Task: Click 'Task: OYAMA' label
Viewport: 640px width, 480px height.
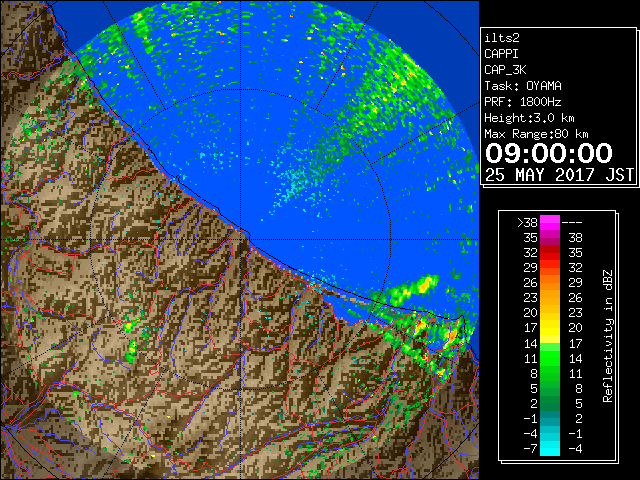Action: pyautogui.click(x=523, y=86)
